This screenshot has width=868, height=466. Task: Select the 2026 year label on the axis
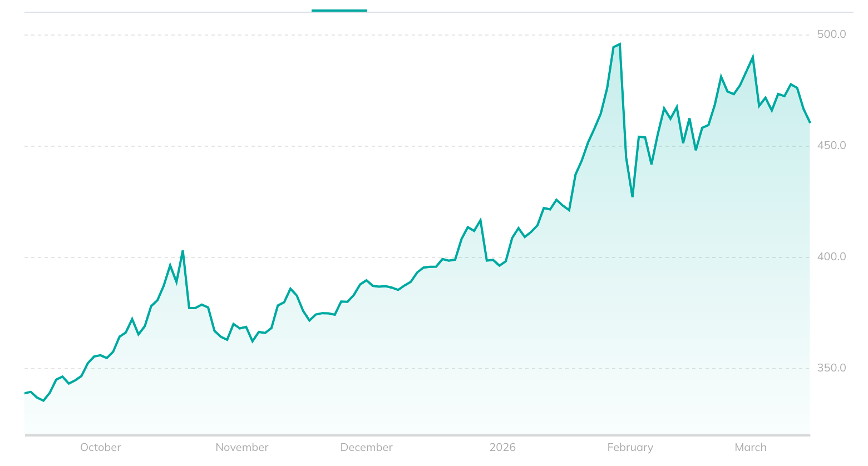[x=502, y=448]
